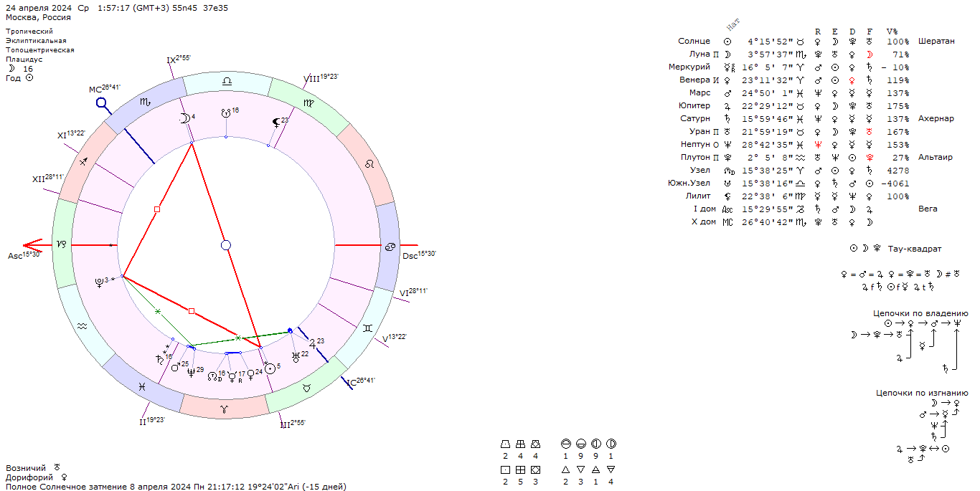This screenshot has width=980, height=491.
Task: Select the Virgo sign on the zodiac ring
Action: 308,103
